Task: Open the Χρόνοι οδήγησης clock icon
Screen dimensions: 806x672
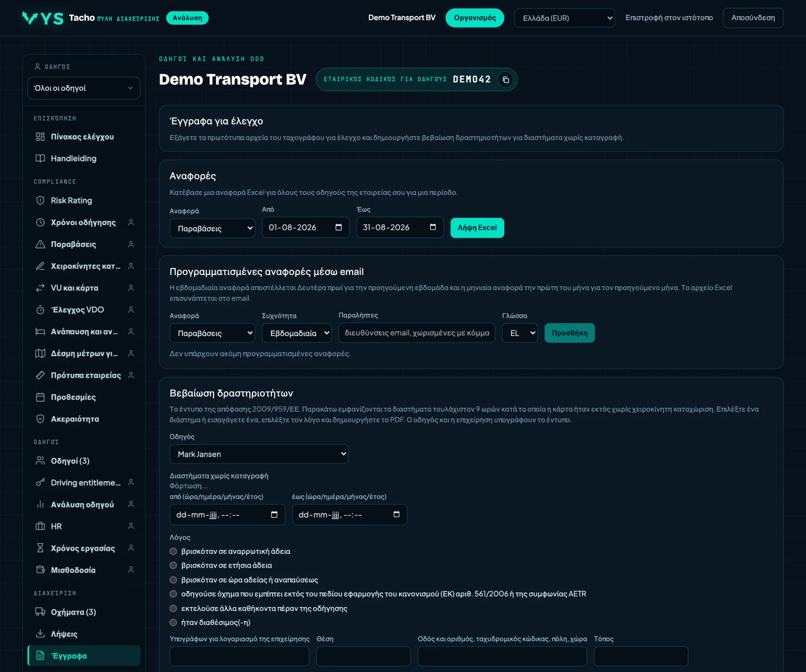Action: pyautogui.click(x=40, y=222)
